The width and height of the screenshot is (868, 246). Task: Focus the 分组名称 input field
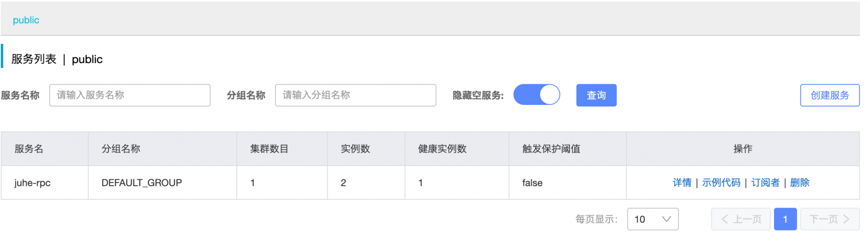(355, 95)
